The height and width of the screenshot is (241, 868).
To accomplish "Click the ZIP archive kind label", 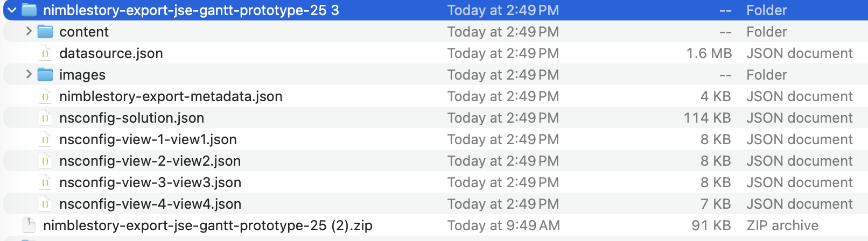I will pos(782,225).
